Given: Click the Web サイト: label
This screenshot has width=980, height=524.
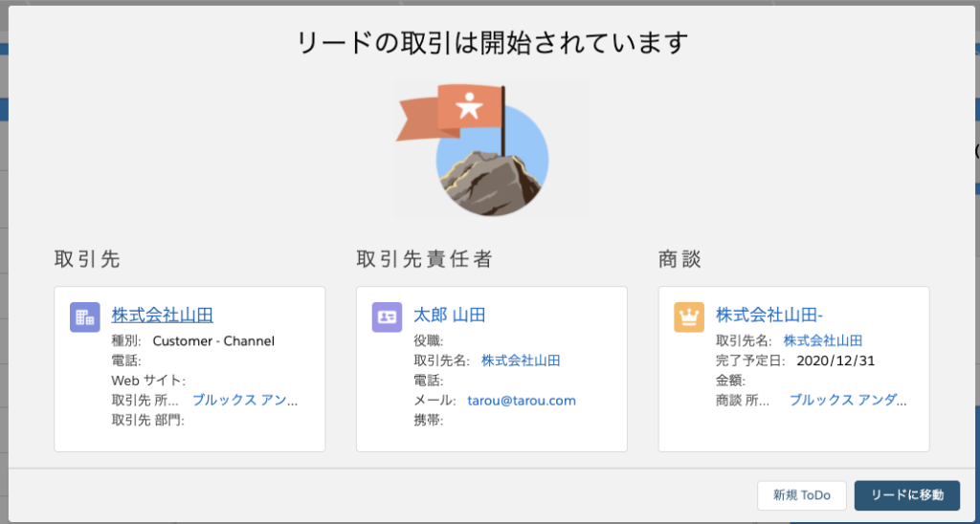Looking at the screenshot, I should point(148,381).
